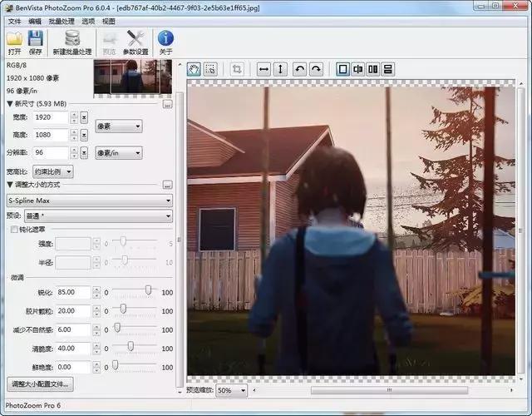The image size is (532, 416).
Task: Click the 锐化 value field 85.00
Action: [73, 292]
